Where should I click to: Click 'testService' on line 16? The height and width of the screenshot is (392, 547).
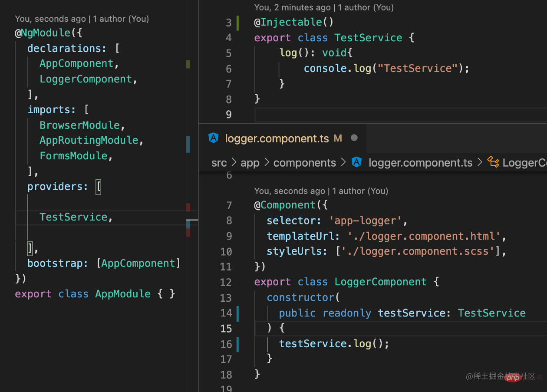313,344
